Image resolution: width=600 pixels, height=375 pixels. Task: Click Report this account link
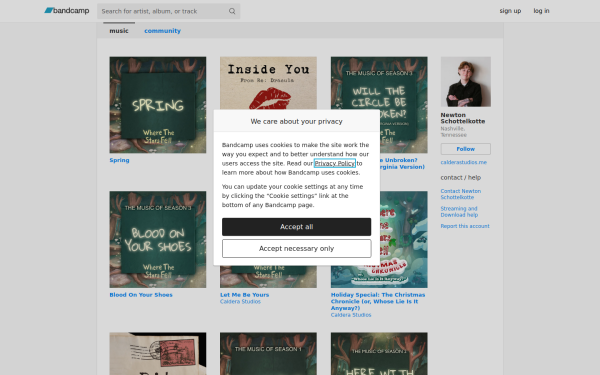[465, 226]
